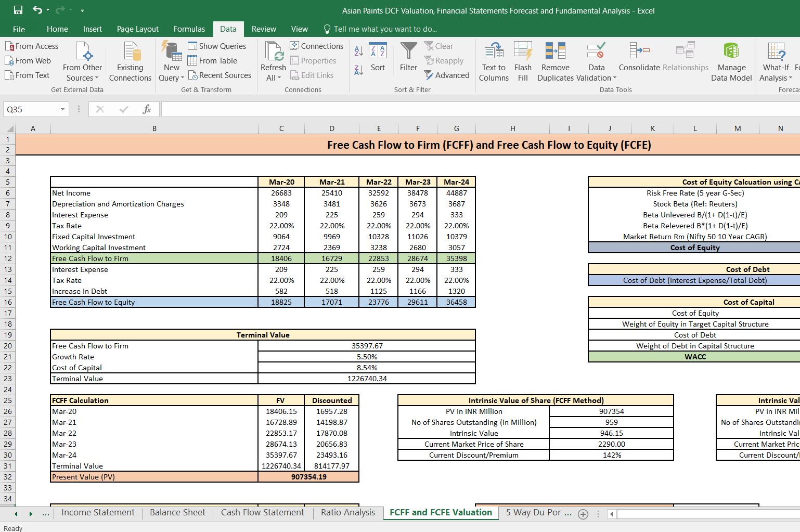Open the Income Statement sheet

(x=98, y=513)
